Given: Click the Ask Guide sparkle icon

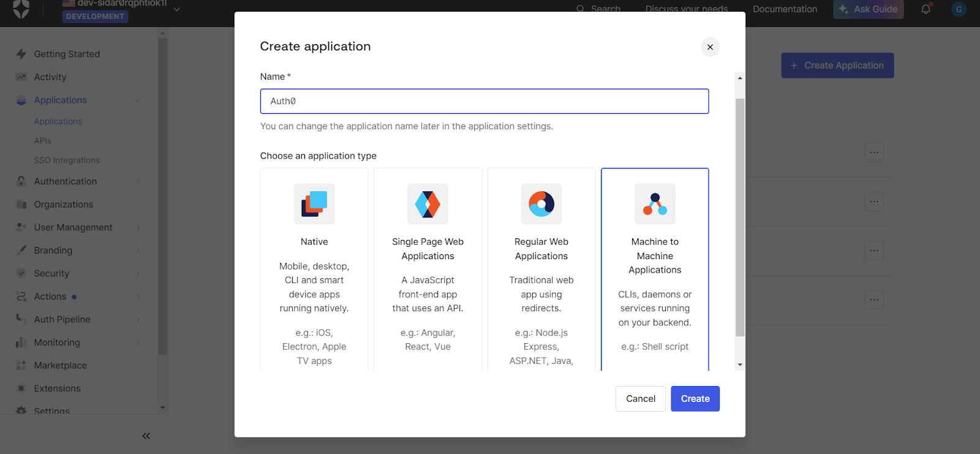Looking at the screenshot, I should (x=843, y=9).
